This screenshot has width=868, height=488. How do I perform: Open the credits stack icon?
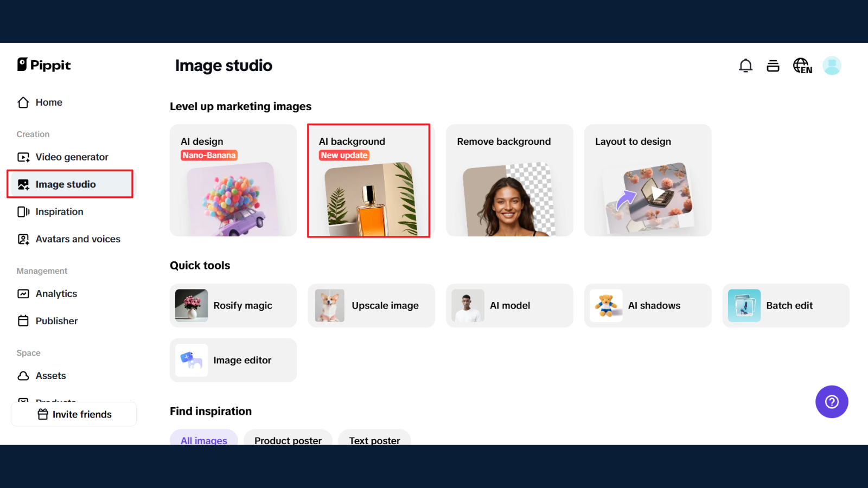click(773, 66)
